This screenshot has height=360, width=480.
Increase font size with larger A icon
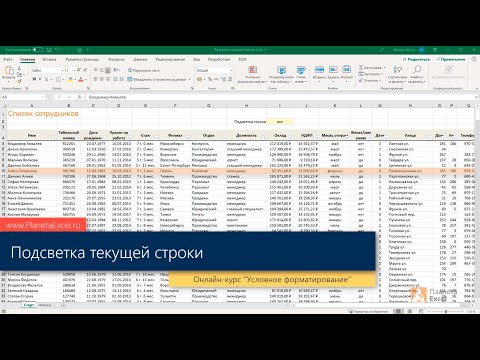point(79,70)
